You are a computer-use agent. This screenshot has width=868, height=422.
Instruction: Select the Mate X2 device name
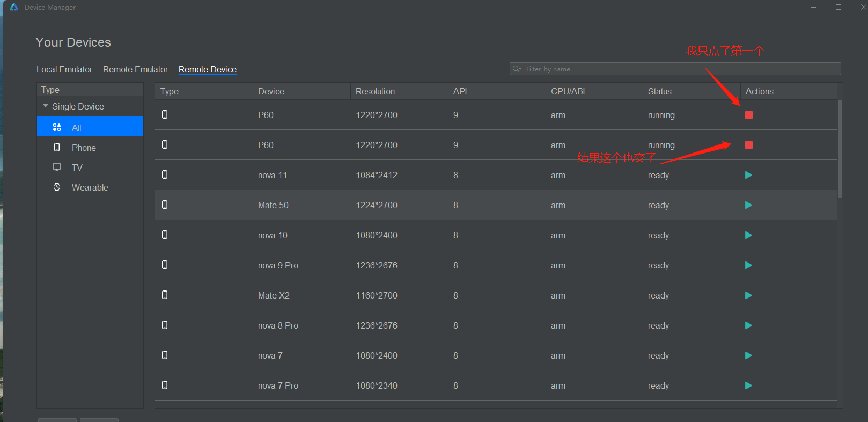tap(274, 295)
